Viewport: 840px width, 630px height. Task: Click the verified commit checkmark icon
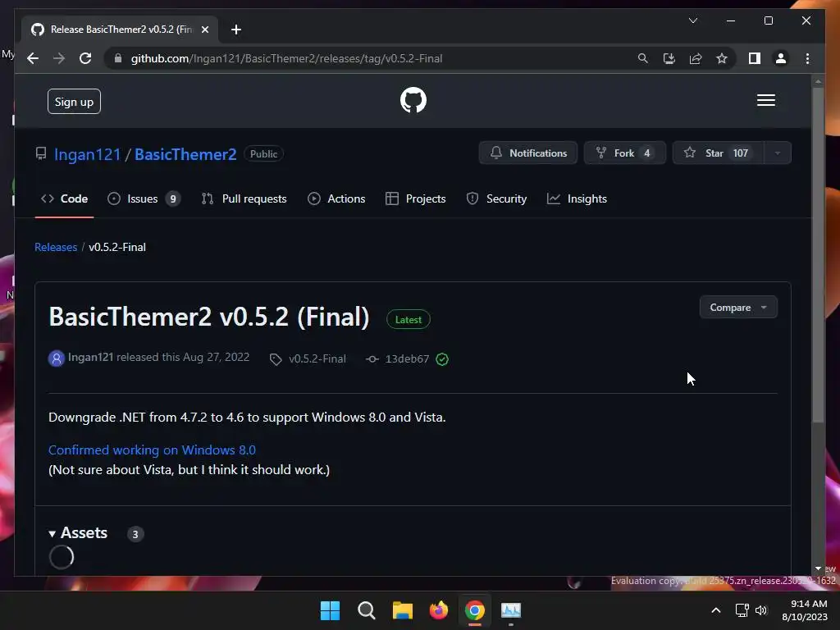(x=442, y=359)
